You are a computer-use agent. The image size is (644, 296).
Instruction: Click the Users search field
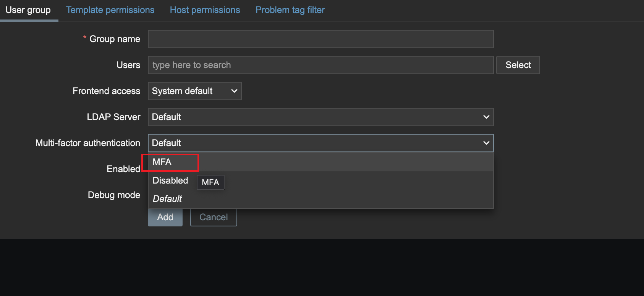click(321, 65)
